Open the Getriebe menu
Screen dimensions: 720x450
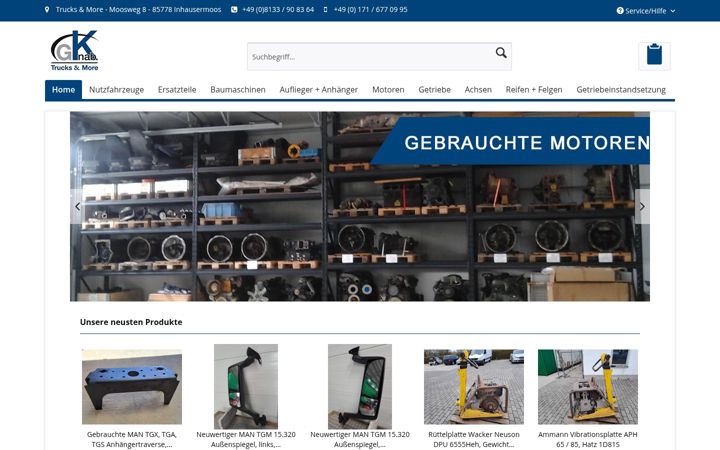(434, 90)
